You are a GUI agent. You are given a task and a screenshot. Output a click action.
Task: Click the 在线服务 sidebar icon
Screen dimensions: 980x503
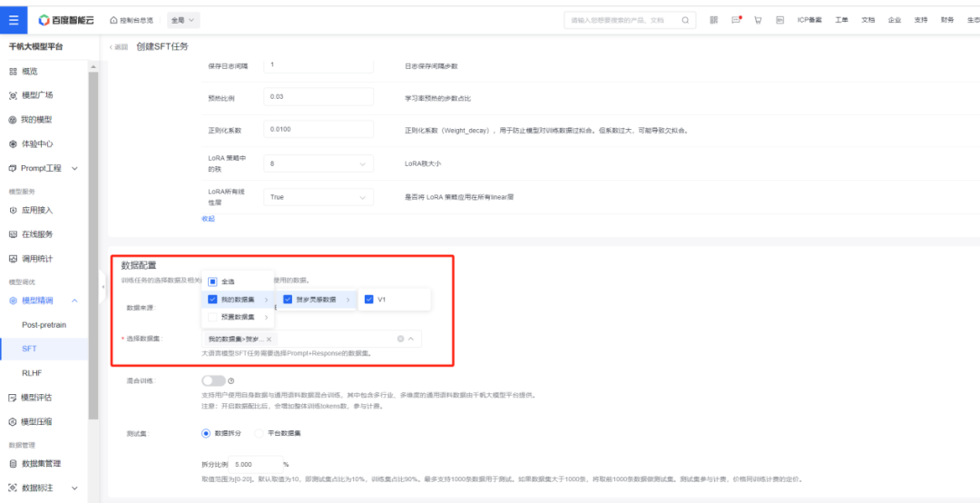tap(13, 234)
